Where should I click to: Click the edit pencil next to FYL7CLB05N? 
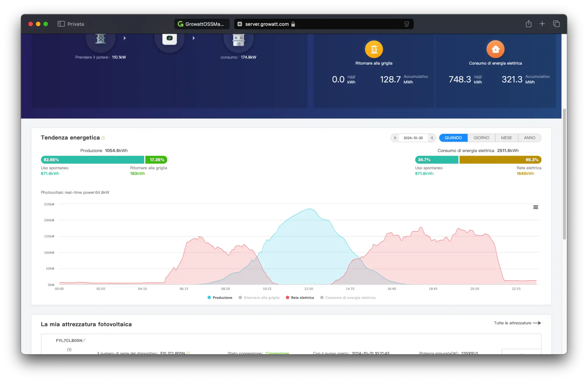point(85,340)
